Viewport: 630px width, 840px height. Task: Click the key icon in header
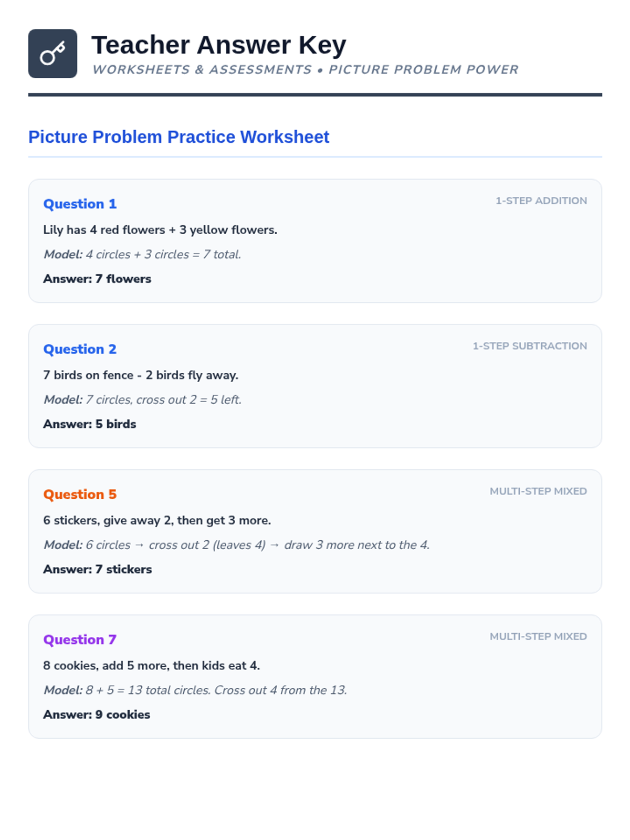(52, 54)
